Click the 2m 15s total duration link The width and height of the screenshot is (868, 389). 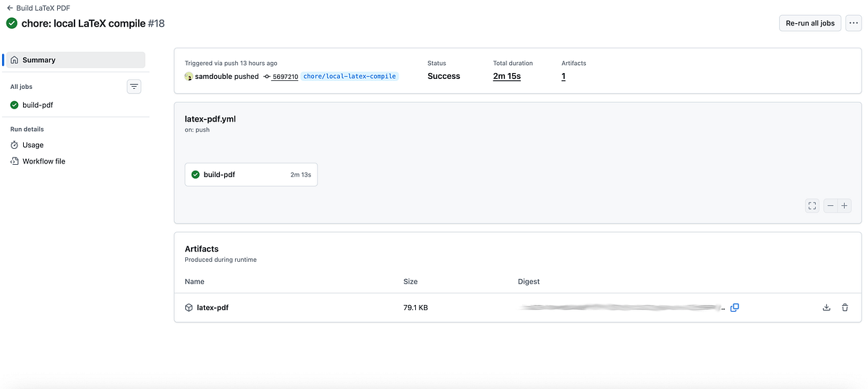(507, 76)
